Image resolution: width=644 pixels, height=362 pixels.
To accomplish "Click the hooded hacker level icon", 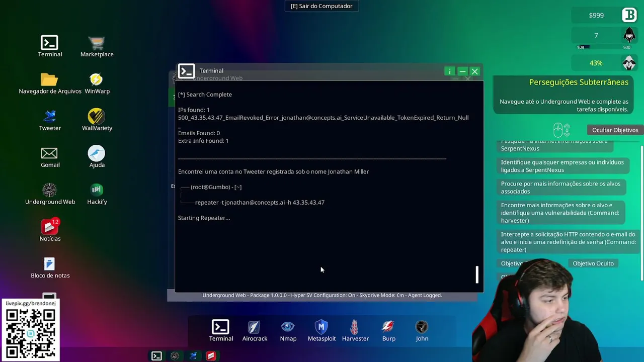I will click(629, 36).
